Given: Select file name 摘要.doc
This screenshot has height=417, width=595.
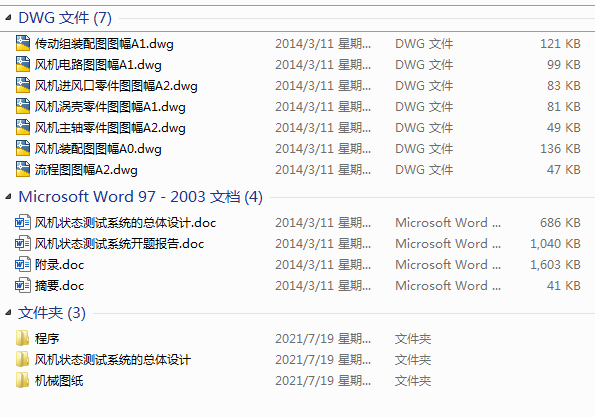Looking at the screenshot, I should click(60, 286).
